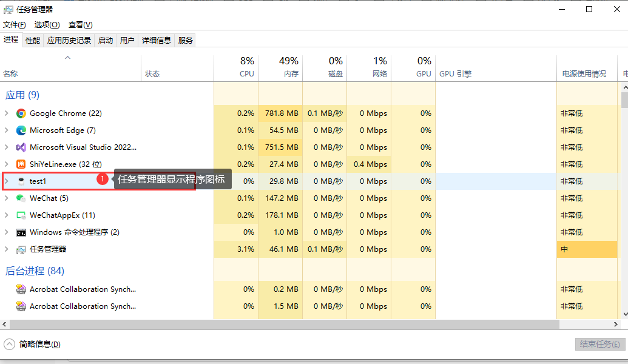This screenshot has height=364, width=628.
Task: Sort by the GPU 引擎 column header
Action: coord(496,69)
